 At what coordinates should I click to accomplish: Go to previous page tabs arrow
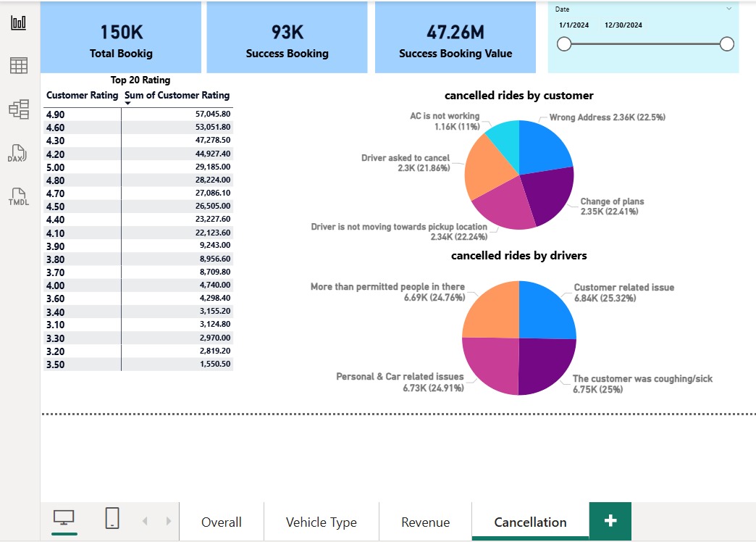coord(145,521)
